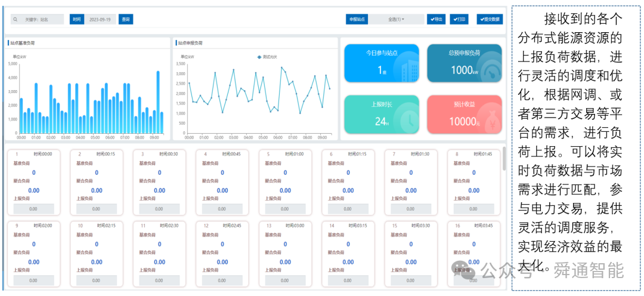644x296 pixels.
Task: Click the 提交数据 submit button
Action: click(490, 19)
